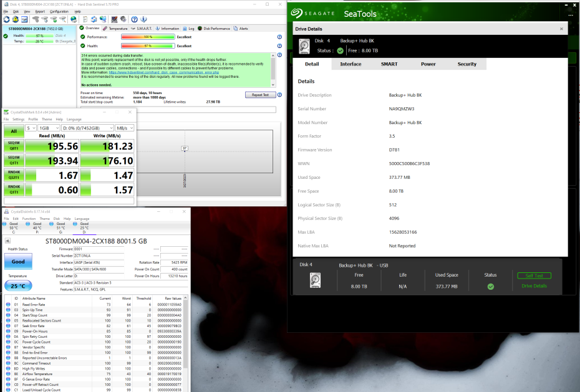This screenshot has width=580, height=392.
Task: Open the Function menu in CrystalDiskInfo
Action: (x=29, y=219)
